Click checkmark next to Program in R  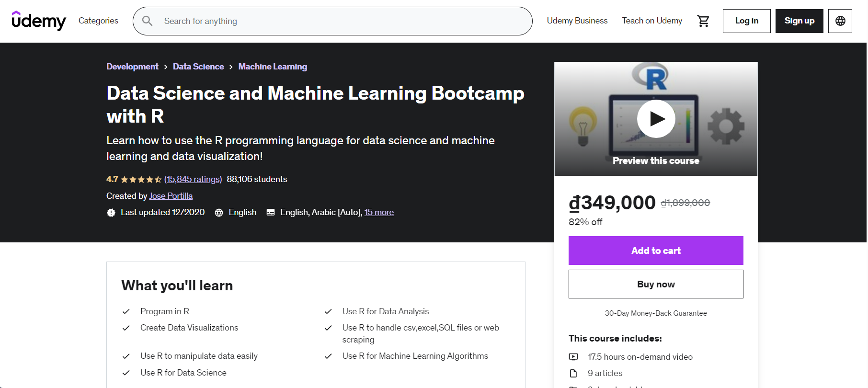(x=126, y=312)
